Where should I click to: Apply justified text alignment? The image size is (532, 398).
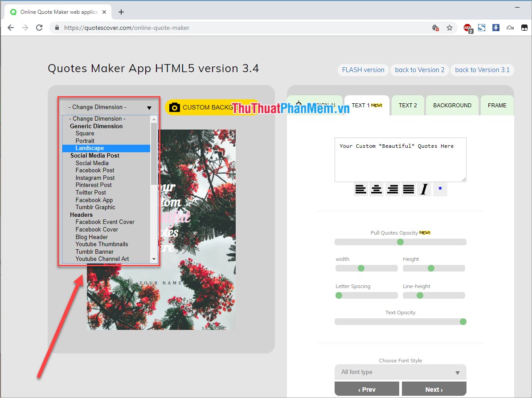pyautogui.click(x=408, y=189)
